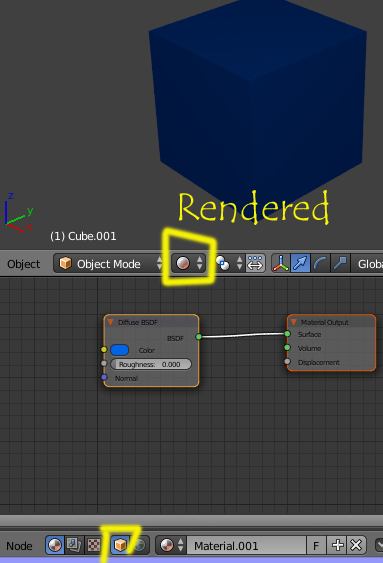This screenshot has width=383, height=563.
Task: Collapse the Material Output node
Action: [x=294, y=322]
